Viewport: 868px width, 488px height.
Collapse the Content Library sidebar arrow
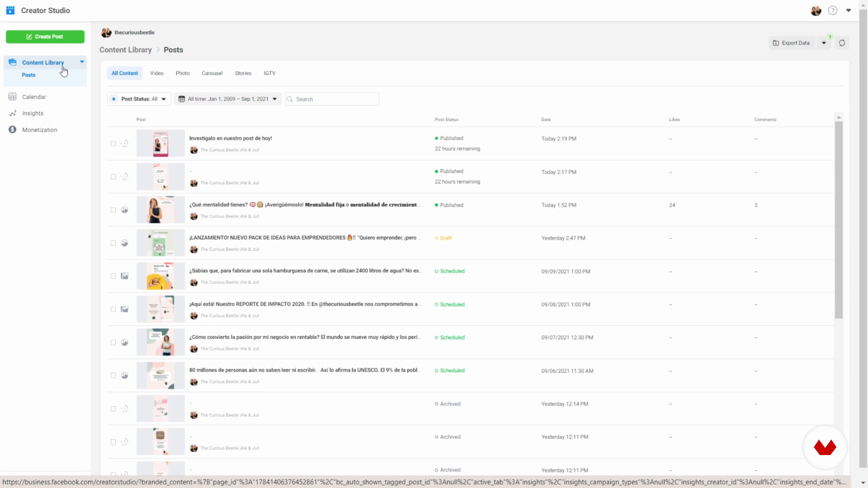82,62
